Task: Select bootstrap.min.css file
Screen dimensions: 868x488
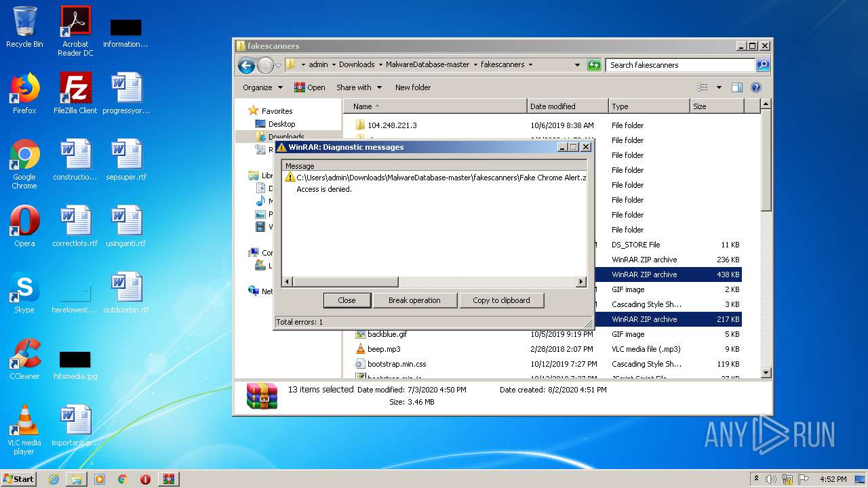Action: pyautogui.click(x=397, y=364)
